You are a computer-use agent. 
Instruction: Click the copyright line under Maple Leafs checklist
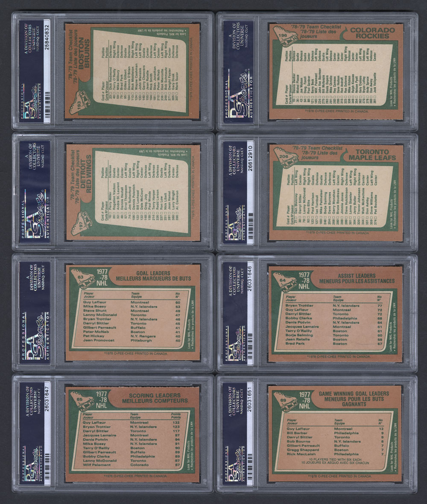click(337, 233)
